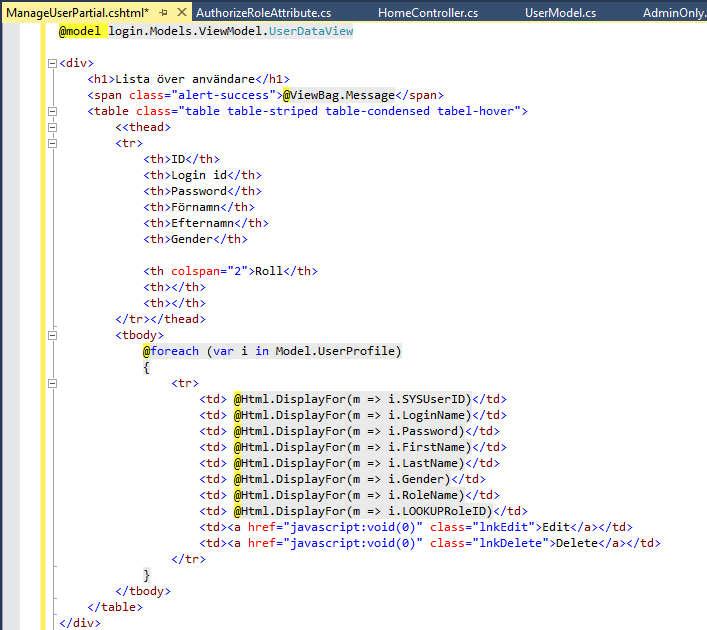Click the i.RoleName DisplayFor line
The image size is (707, 630).
tap(349, 495)
